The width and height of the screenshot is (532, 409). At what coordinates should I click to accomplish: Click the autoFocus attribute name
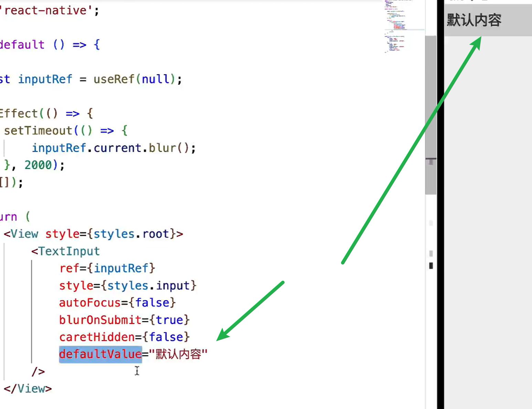(90, 302)
